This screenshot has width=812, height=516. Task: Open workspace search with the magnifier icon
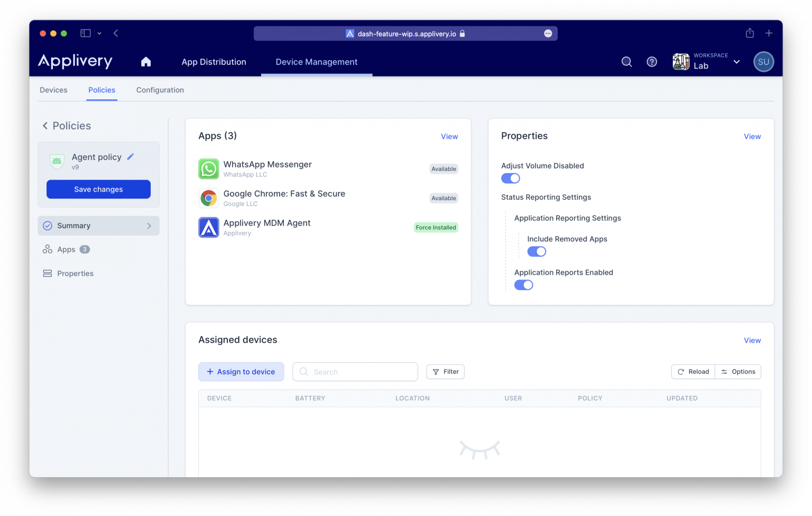point(626,62)
